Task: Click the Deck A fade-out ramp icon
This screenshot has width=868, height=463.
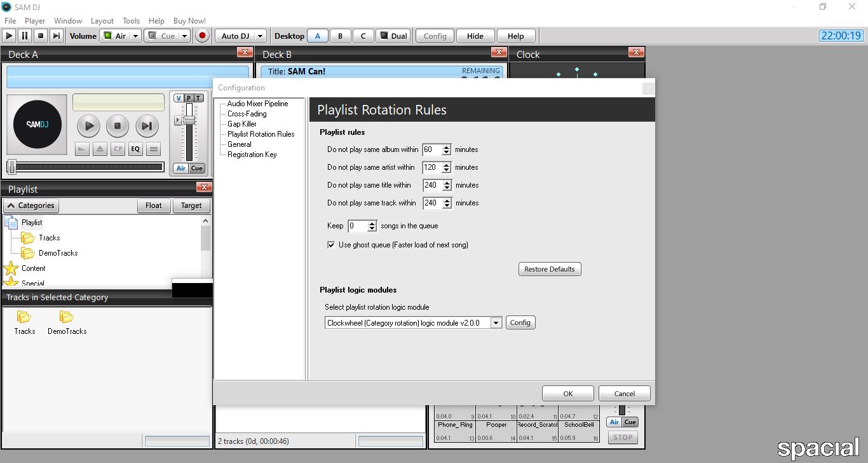Action: pos(82,149)
